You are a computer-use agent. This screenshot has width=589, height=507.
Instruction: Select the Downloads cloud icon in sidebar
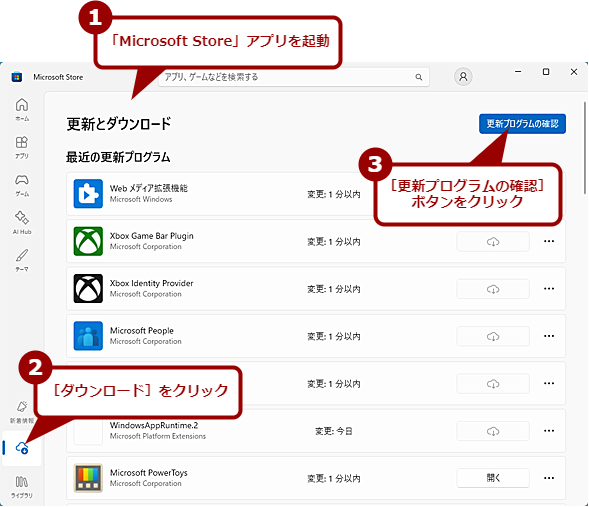22,448
